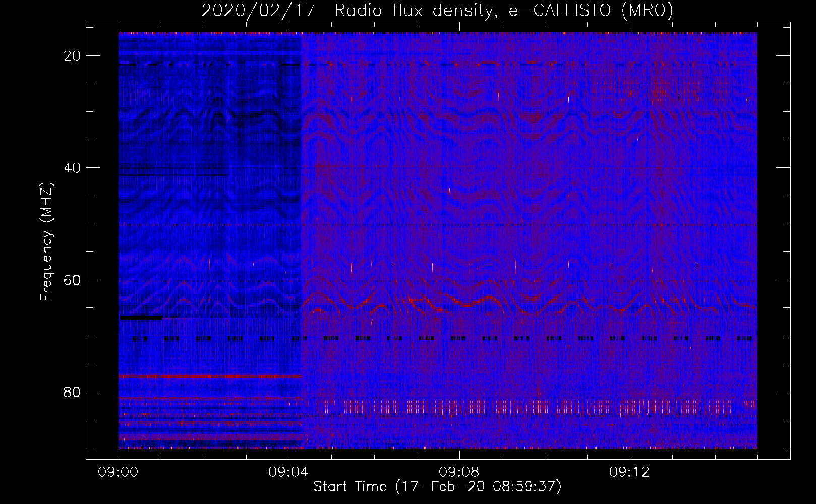Click the '80' frequency tick label
The height and width of the screenshot is (504, 816).
pos(73,392)
